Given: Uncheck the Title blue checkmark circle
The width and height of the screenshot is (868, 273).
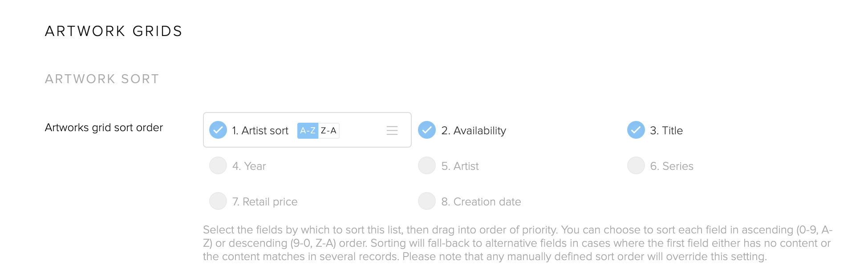Looking at the screenshot, I should pyautogui.click(x=636, y=130).
